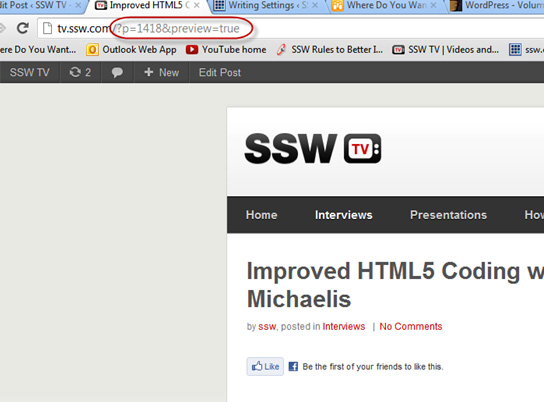The height and width of the screenshot is (402, 544).
Task: Open the updates icon showing 2
Action: point(80,72)
